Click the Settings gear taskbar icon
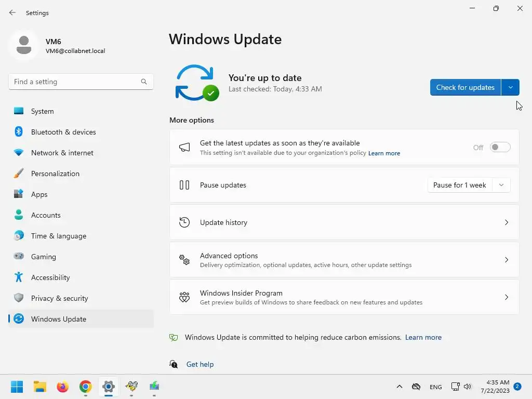 (109, 387)
